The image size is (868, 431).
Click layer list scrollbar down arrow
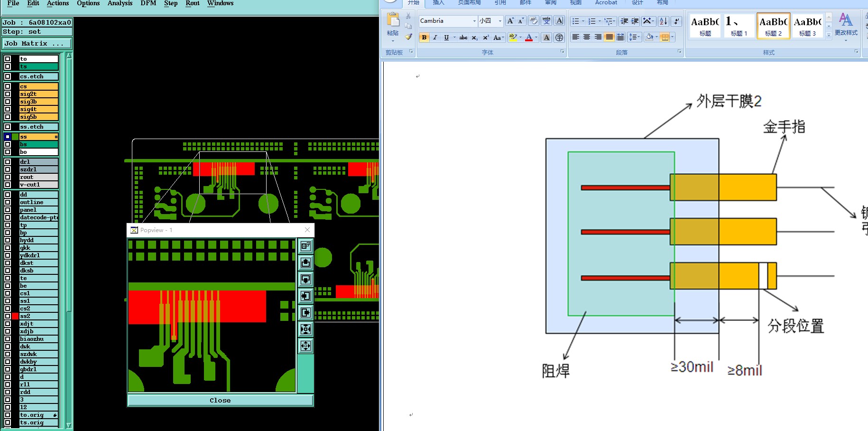(x=69, y=425)
